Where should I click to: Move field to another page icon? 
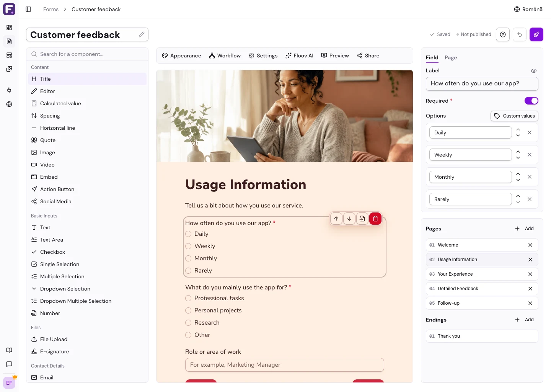(x=362, y=219)
